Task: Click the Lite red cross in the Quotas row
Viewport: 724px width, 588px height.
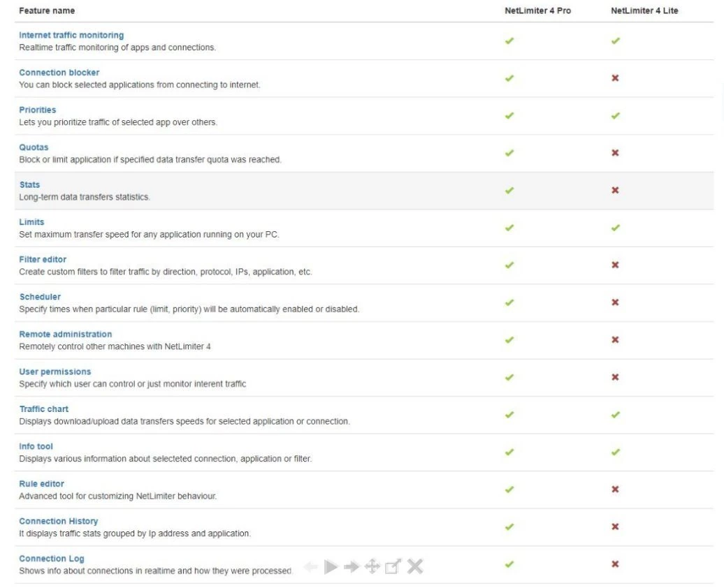Action: pos(615,153)
